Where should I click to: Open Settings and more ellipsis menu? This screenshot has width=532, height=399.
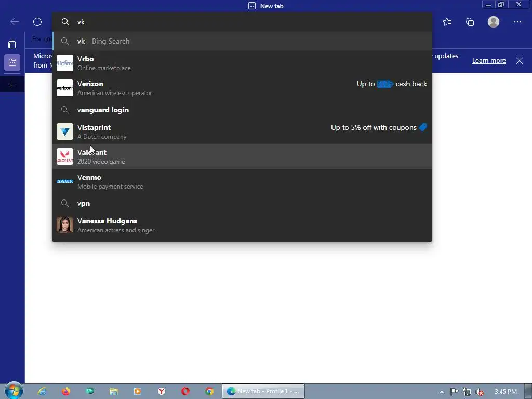pyautogui.click(x=517, y=22)
